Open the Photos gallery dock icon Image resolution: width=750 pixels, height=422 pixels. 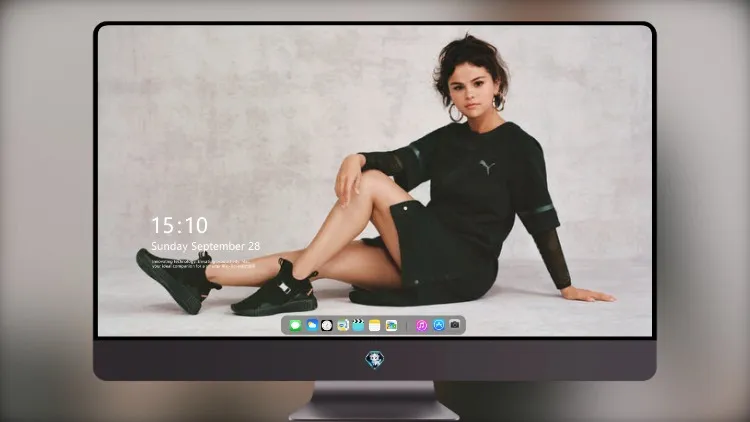click(391, 325)
